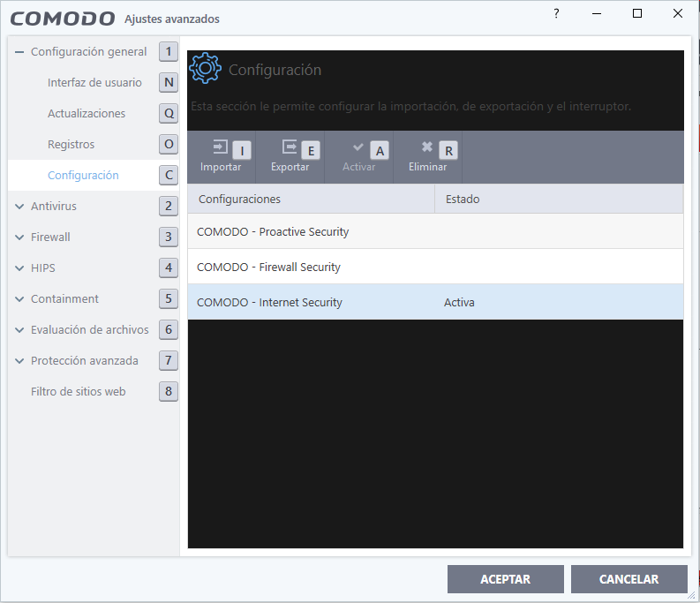
Task: Click the ACEPTAR button
Action: pos(505,579)
